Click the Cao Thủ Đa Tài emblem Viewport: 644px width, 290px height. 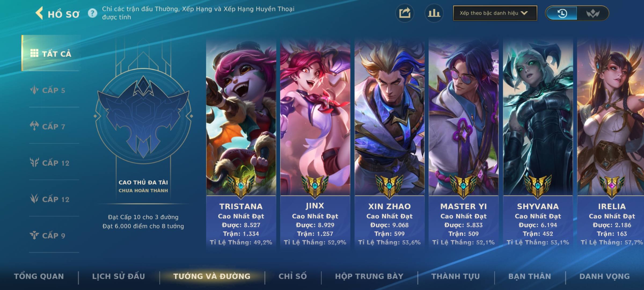click(x=143, y=116)
